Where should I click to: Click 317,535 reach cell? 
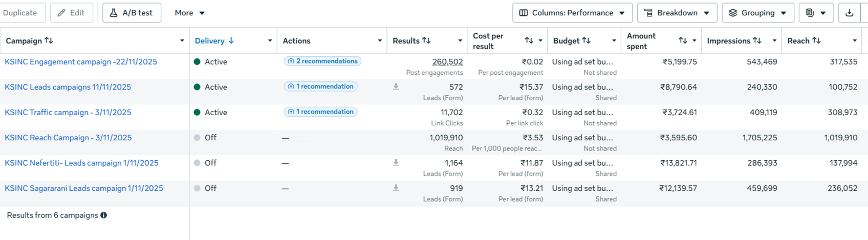click(843, 62)
